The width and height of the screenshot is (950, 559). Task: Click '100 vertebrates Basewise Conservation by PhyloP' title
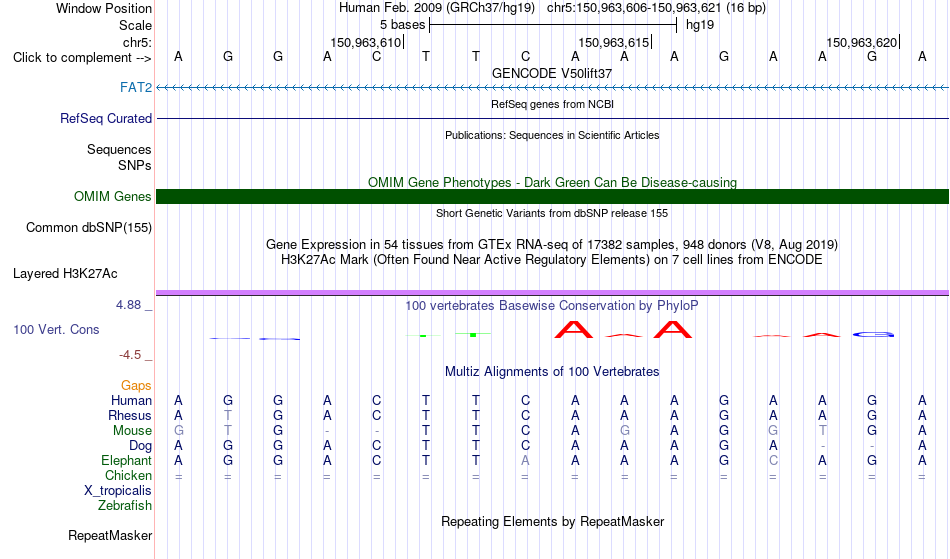point(552,305)
